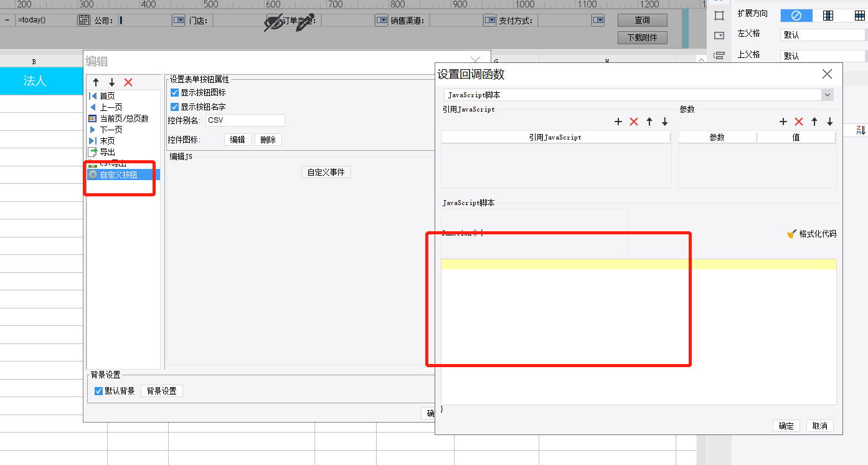Image resolution: width=868 pixels, height=465 pixels.
Task: Add a referenced JavaScript entry
Action: (x=618, y=122)
